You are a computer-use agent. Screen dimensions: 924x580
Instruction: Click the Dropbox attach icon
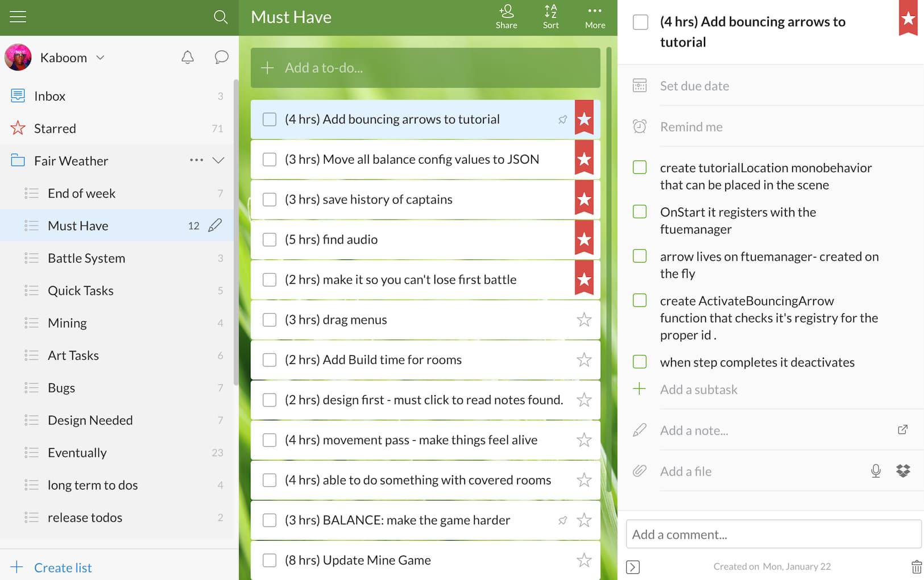click(x=903, y=471)
